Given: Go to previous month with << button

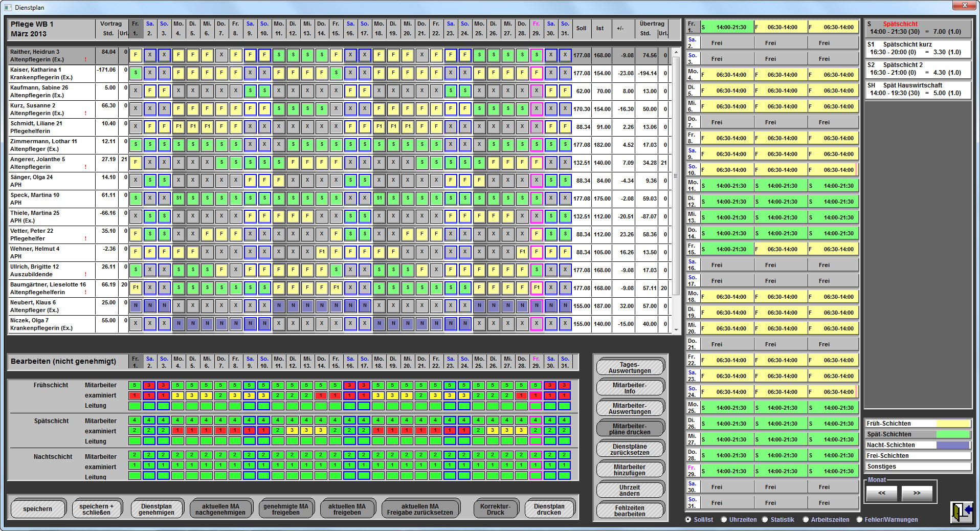Looking at the screenshot, I should coord(882,493).
